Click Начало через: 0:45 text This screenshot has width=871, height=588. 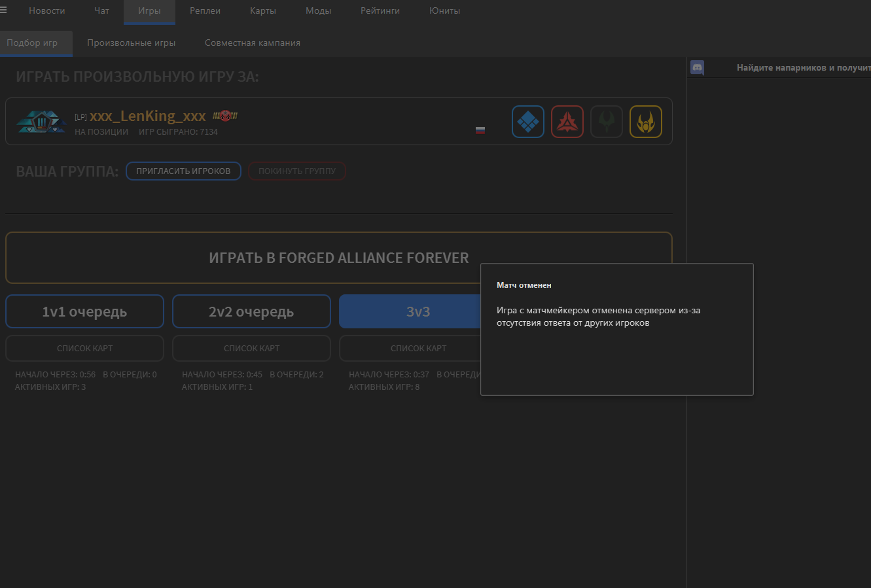click(222, 375)
